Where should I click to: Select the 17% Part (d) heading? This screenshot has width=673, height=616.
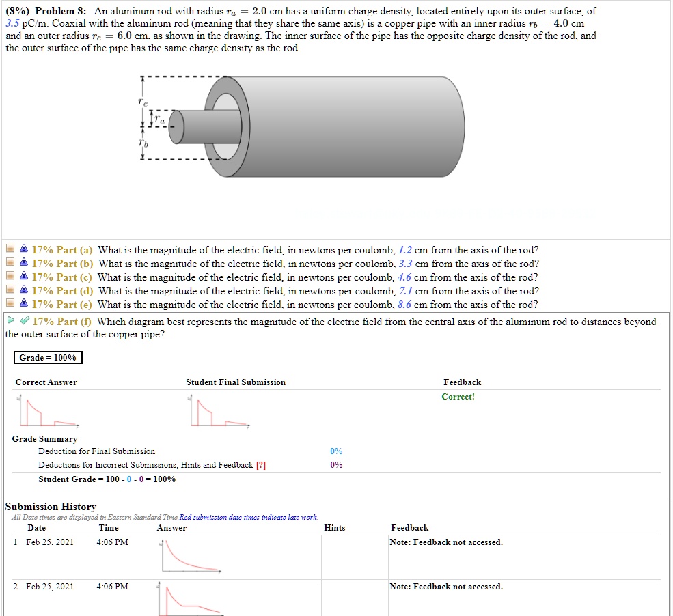(61, 289)
